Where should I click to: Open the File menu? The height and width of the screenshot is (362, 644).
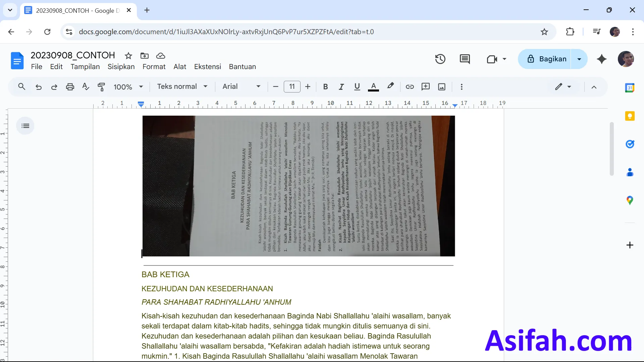tap(37, 67)
